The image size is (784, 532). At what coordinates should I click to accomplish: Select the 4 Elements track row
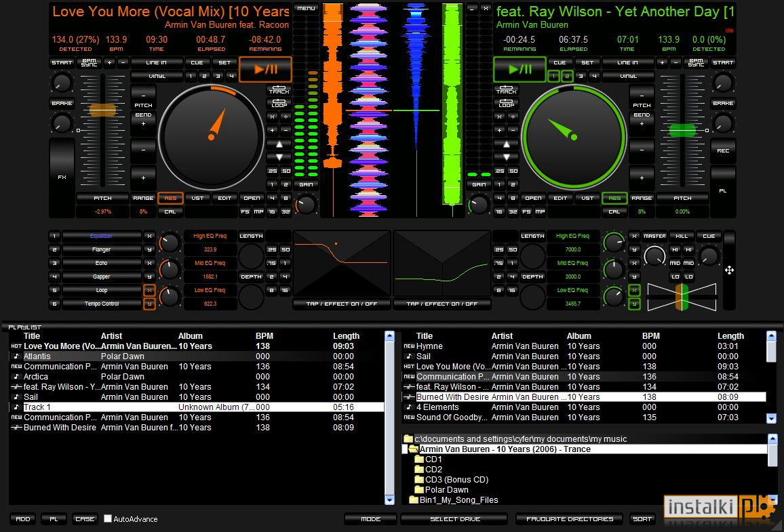[584, 407]
